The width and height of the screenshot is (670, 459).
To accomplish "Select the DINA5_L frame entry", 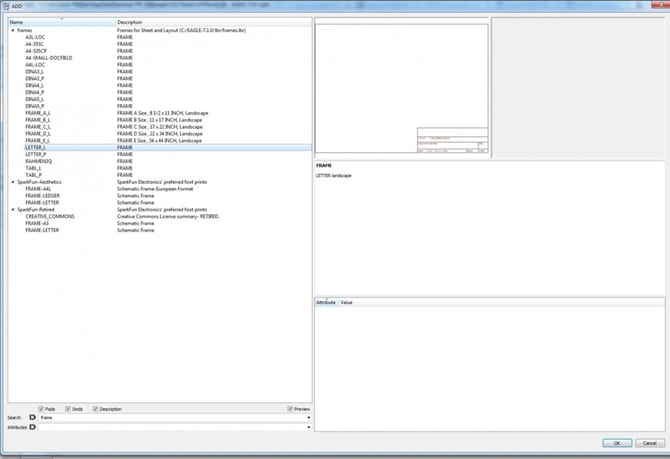I will tap(35, 99).
